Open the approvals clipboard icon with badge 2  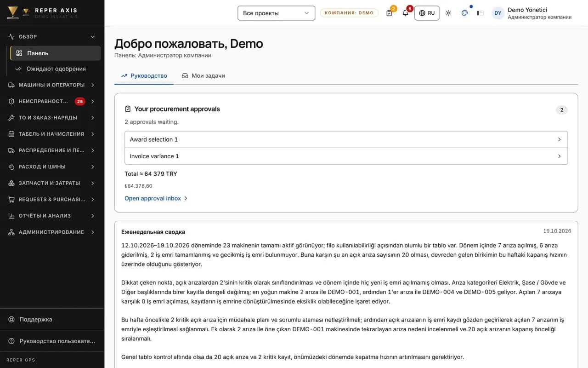[389, 13]
